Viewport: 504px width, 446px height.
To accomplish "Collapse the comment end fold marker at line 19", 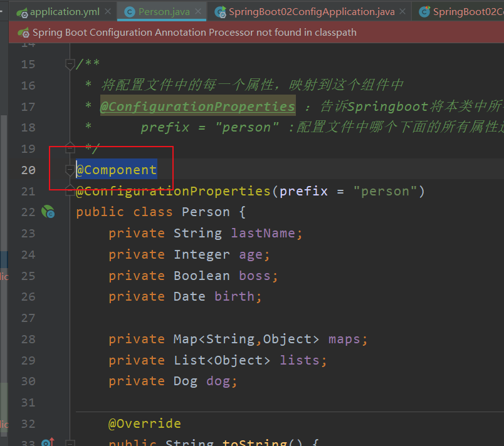I will click(x=70, y=148).
